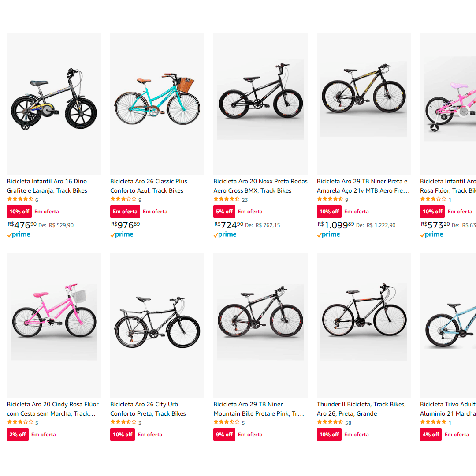Click the 9% off badge on the Aro 29 Niner Mountain Bike
This screenshot has width=476, height=476.
click(224, 434)
